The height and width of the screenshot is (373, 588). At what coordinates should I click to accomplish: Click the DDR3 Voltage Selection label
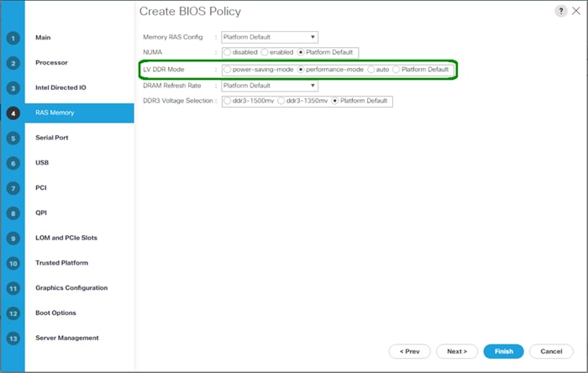[x=178, y=101]
